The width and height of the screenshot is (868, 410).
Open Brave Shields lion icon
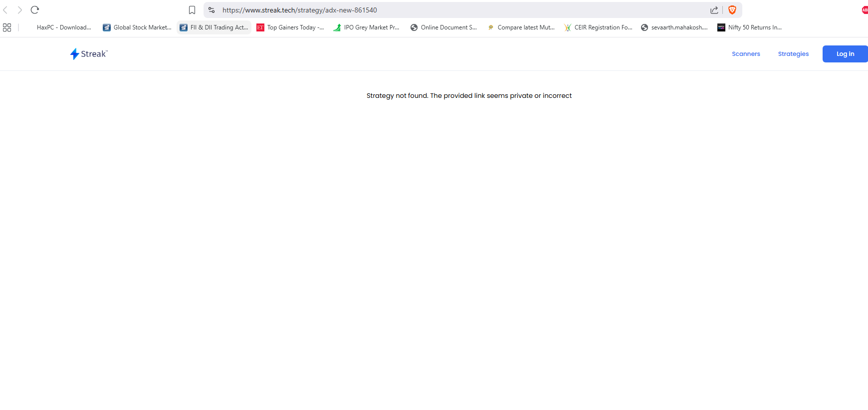732,10
